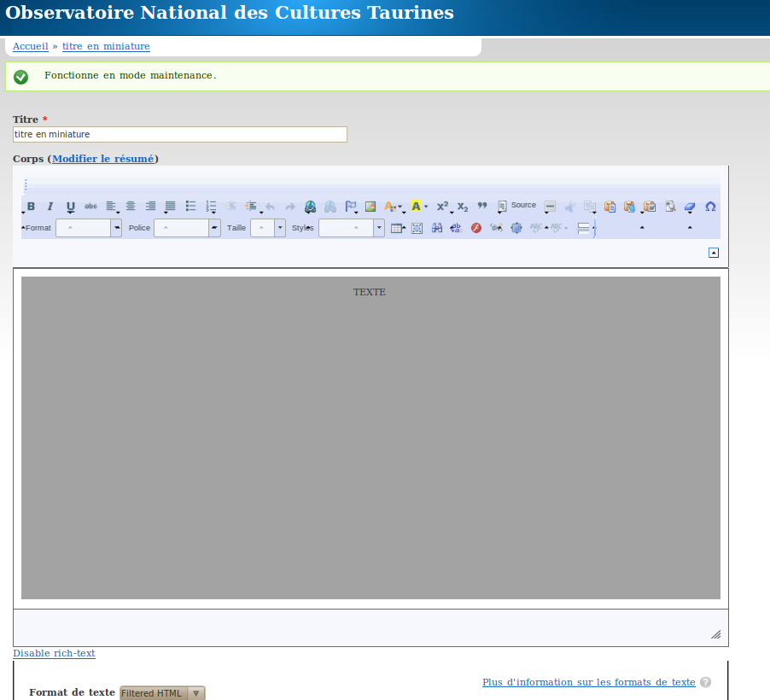Collapse the editor toolbar

(714, 253)
